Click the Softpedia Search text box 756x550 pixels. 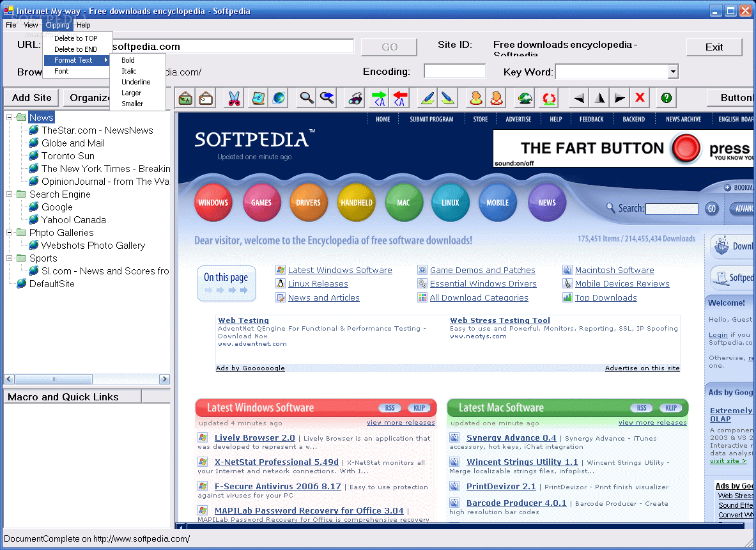click(x=672, y=209)
